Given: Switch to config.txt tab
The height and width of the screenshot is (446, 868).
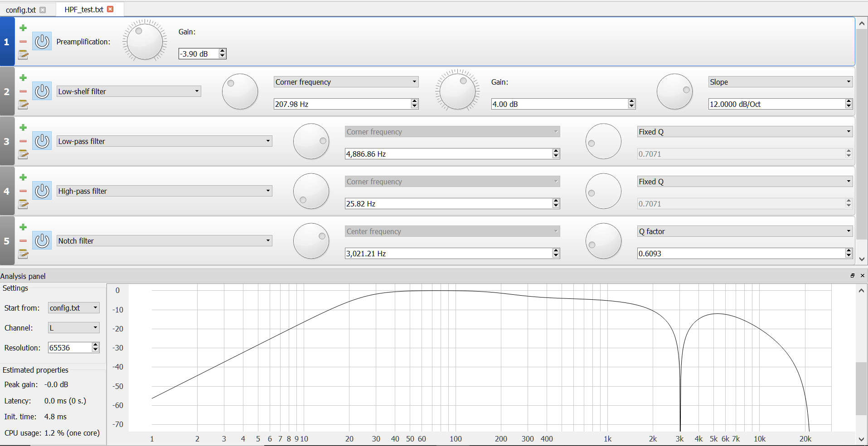Looking at the screenshot, I should tap(21, 10).
